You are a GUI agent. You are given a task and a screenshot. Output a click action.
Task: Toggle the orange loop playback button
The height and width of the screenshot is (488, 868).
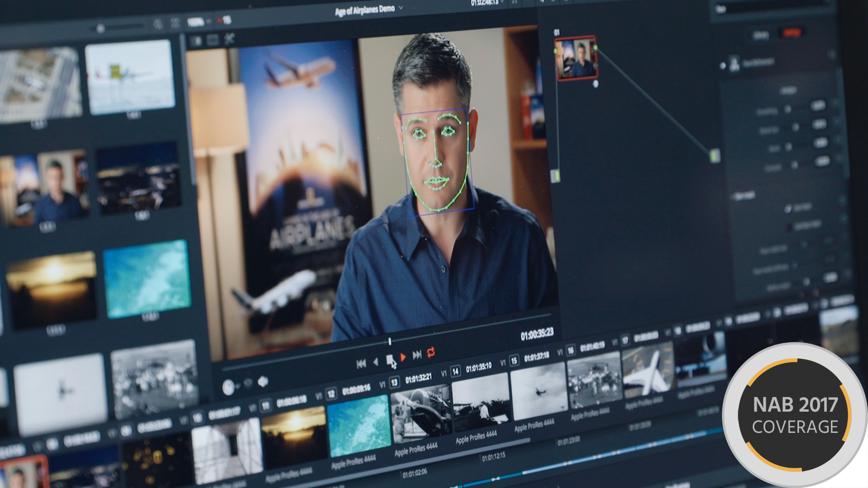(x=431, y=352)
